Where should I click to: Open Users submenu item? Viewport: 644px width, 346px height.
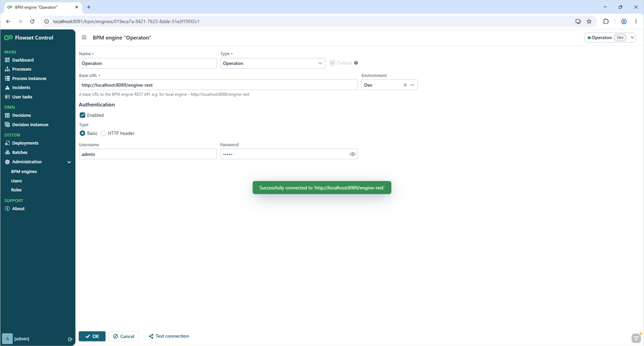point(17,181)
